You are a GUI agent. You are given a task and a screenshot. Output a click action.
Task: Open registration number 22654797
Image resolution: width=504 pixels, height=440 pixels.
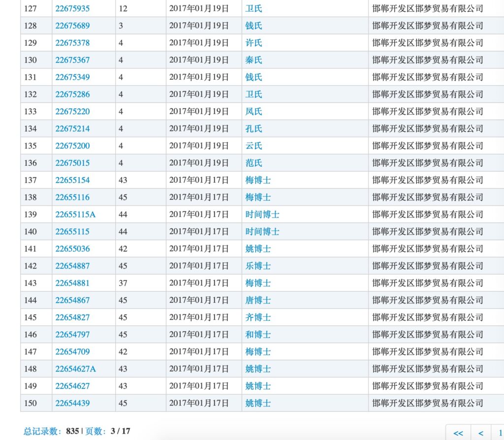(72, 335)
